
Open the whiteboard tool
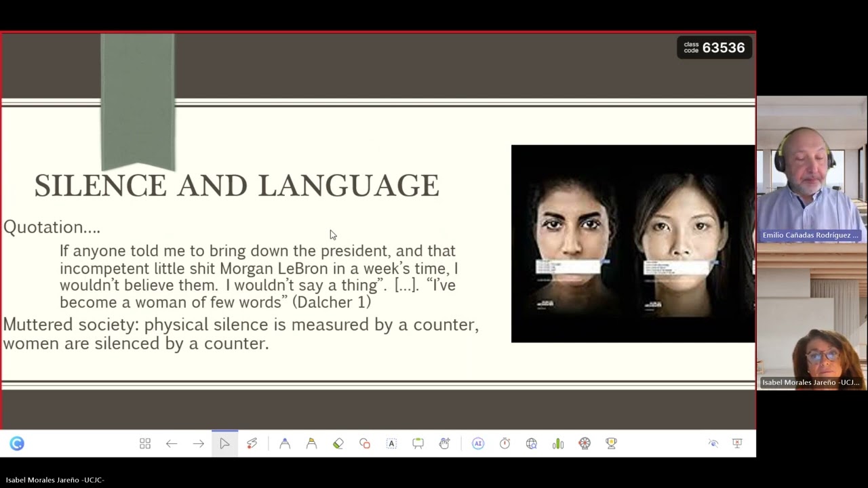(x=418, y=443)
